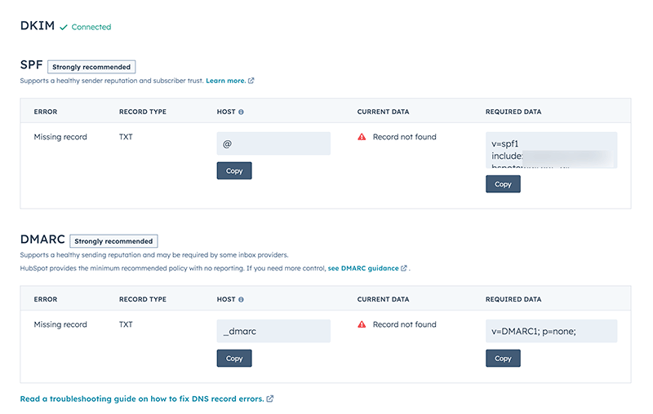Screen dimensions: 653x414
Task: Click info icon next to DMARC Host header
Action: [x=241, y=299]
